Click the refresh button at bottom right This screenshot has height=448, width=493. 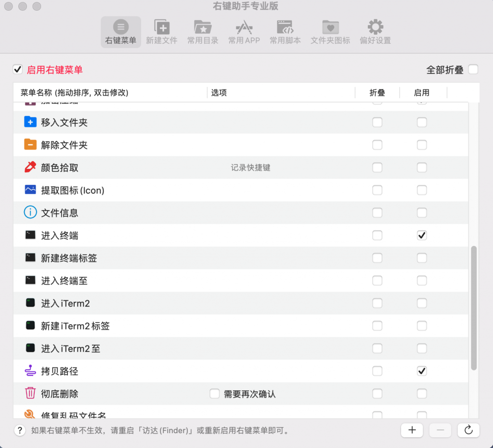click(x=468, y=430)
